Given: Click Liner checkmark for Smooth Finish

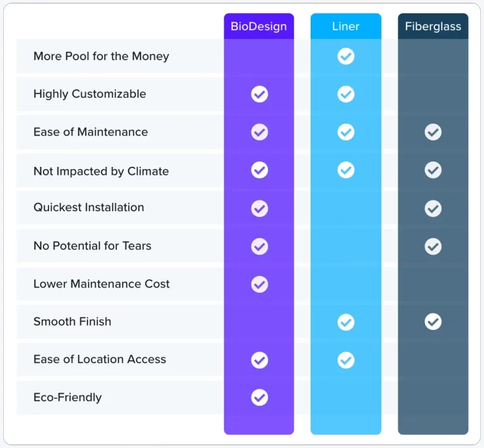Looking at the screenshot, I should pyautogui.click(x=346, y=323).
